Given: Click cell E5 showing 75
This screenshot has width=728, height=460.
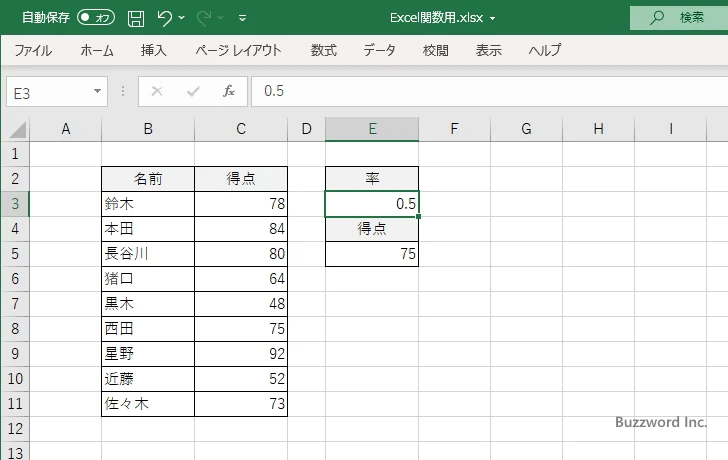Looking at the screenshot, I should 372,253.
